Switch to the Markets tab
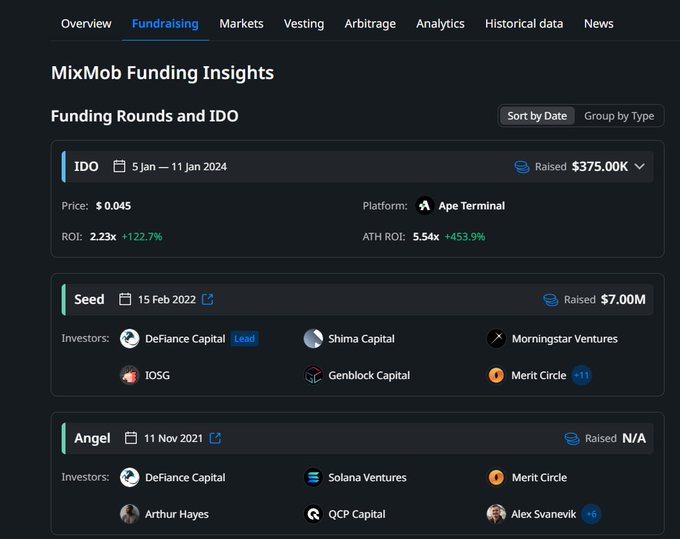 (x=241, y=23)
